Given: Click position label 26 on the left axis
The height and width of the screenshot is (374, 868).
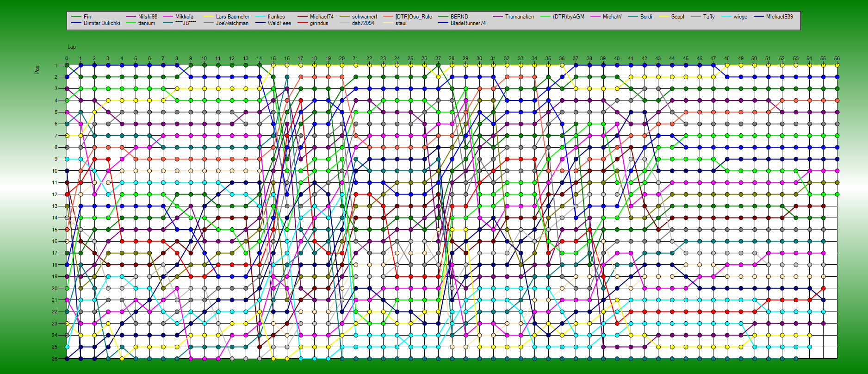Looking at the screenshot, I should (55, 359).
